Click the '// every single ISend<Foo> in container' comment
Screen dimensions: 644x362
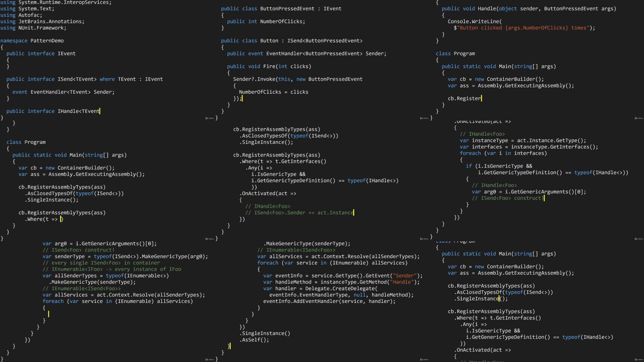click(x=101, y=263)
